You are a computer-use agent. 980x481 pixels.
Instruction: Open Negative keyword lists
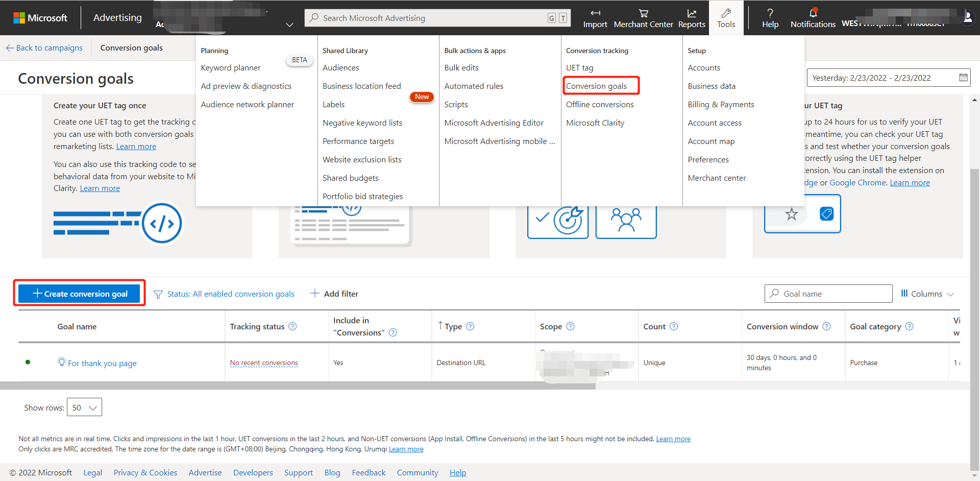pos(362,123)
